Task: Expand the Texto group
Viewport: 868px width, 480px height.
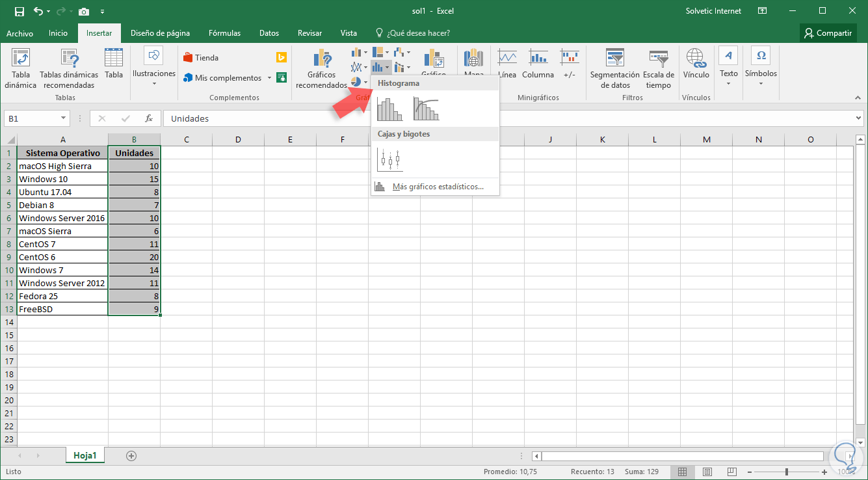Action: click(x=729, y=67)
